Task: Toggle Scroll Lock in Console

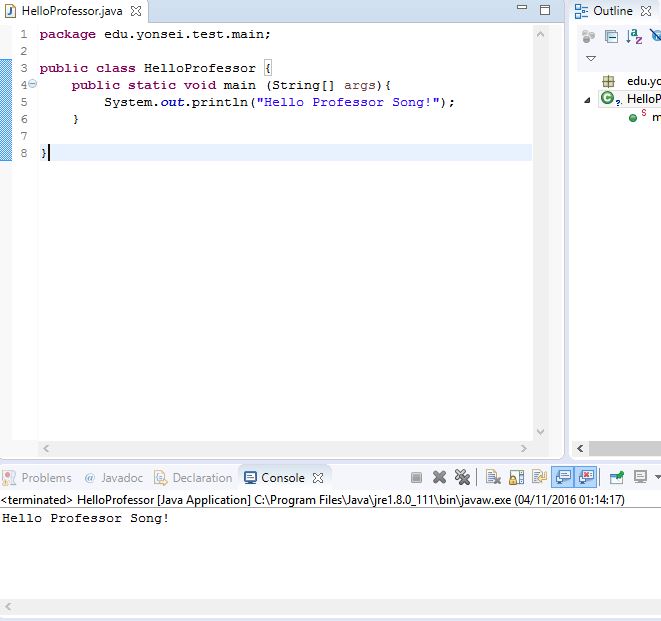Action: 516,478
